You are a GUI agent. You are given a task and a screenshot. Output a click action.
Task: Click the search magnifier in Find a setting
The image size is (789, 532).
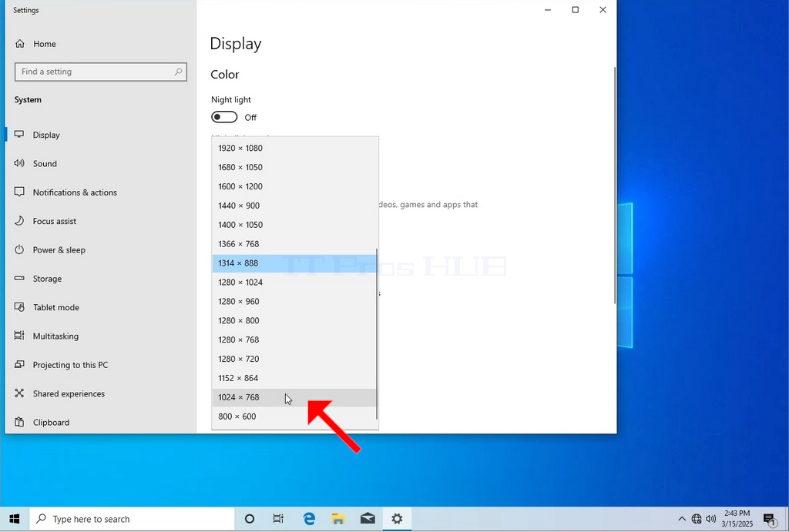178,72
